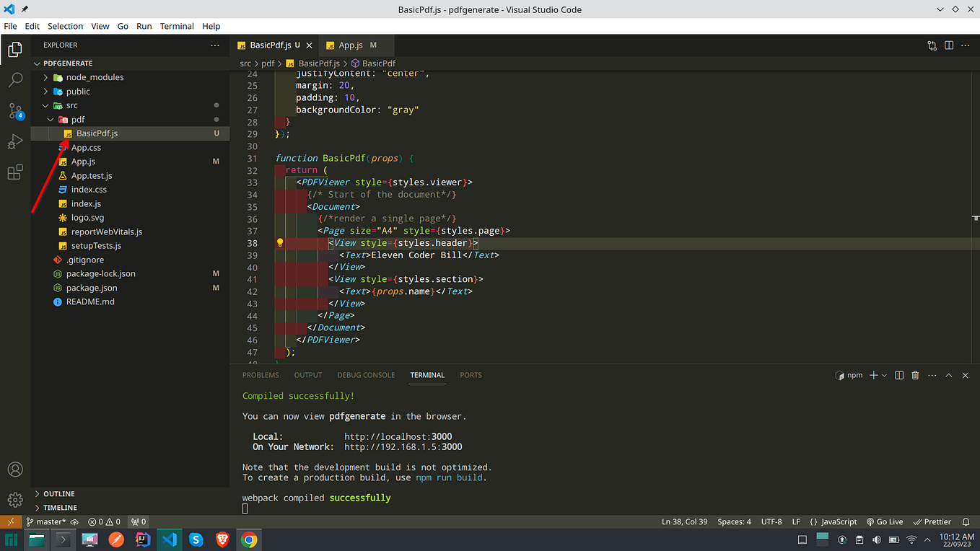Toggle Go Live server in status bar
This screenshot has width=980, height=551.
pos(885,521)
